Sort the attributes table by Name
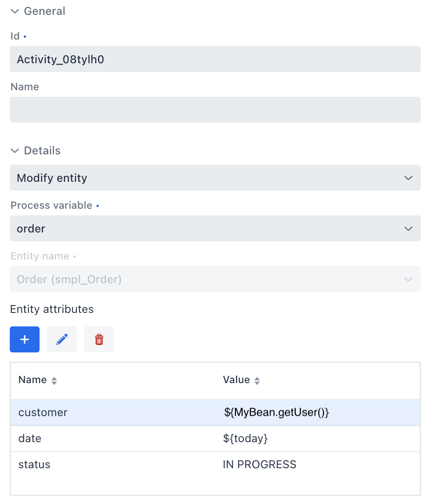The height and width of the screenshot is (504, 431). (x=54, y=380)
